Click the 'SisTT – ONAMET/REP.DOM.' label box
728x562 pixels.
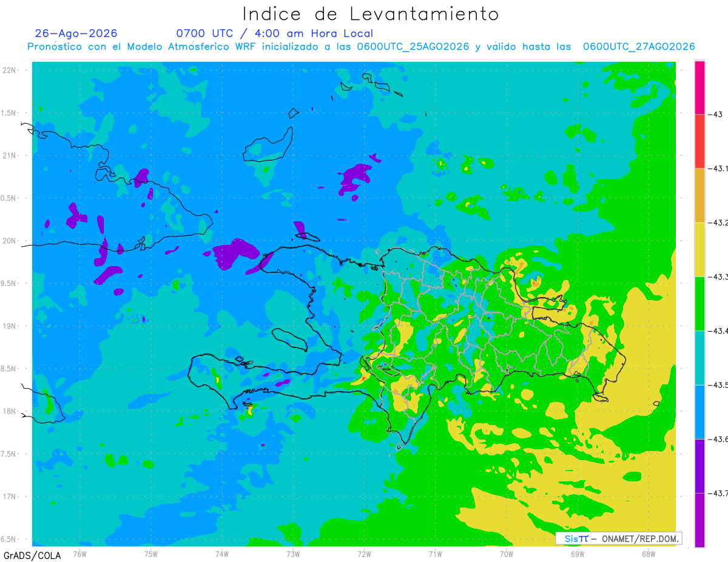click(619, 538)
